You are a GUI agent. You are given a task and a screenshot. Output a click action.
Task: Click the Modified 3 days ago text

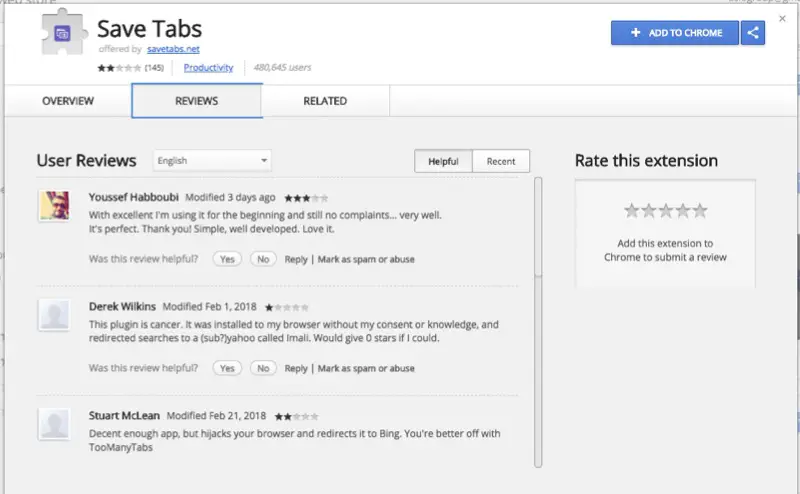[x=230, y=197]
